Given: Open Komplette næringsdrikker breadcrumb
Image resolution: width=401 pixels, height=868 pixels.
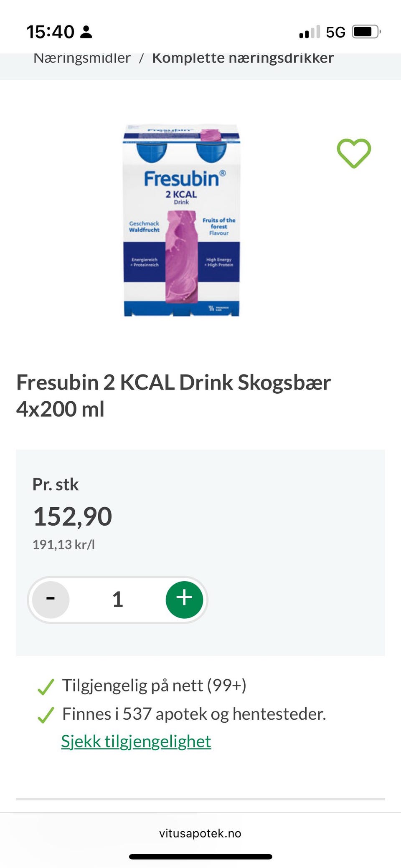Looking at the screenshot, I should click(243, 58).
